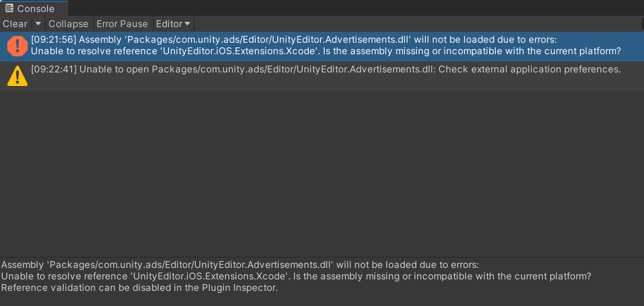Focus the search field at the toolbar's right edge
Viewport: 644px width, 306px height.
[x=642, y=24]
